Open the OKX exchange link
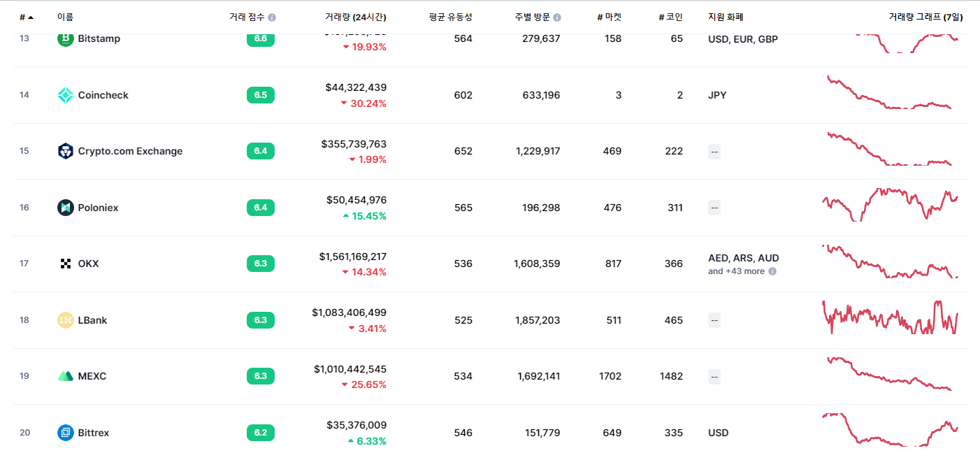Image resolution: width=980 pixels, height=460 pixels. (x=89, y=264)
